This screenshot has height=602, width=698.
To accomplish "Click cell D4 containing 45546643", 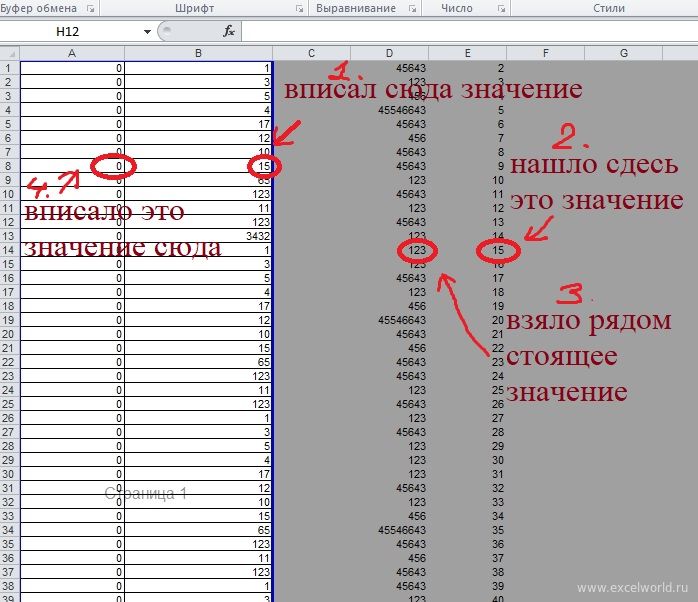I will 390,110.
